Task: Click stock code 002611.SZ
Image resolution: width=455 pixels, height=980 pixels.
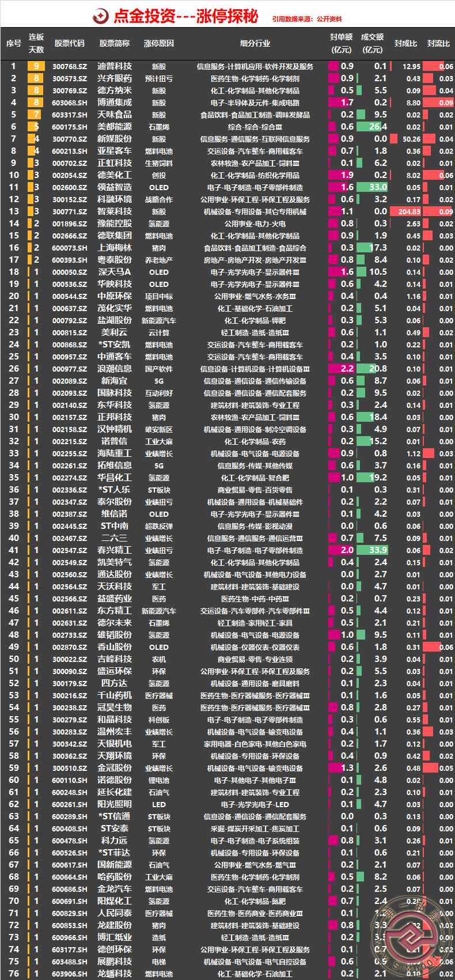Action: [x=70, y=611]
